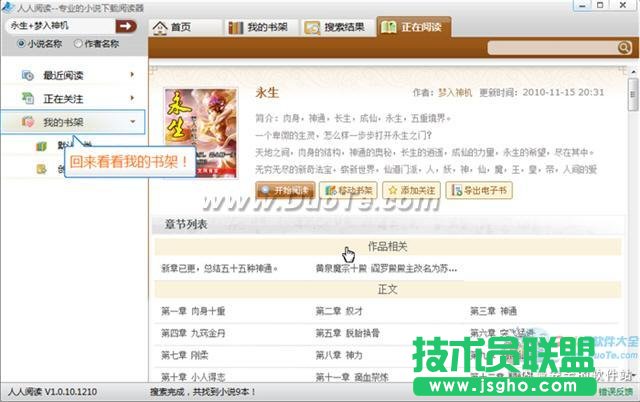This screenshot has height=402, width=640.
Task: Open chapter 第十一章 盘血紫炼
Action: click(x=351, y=377)
